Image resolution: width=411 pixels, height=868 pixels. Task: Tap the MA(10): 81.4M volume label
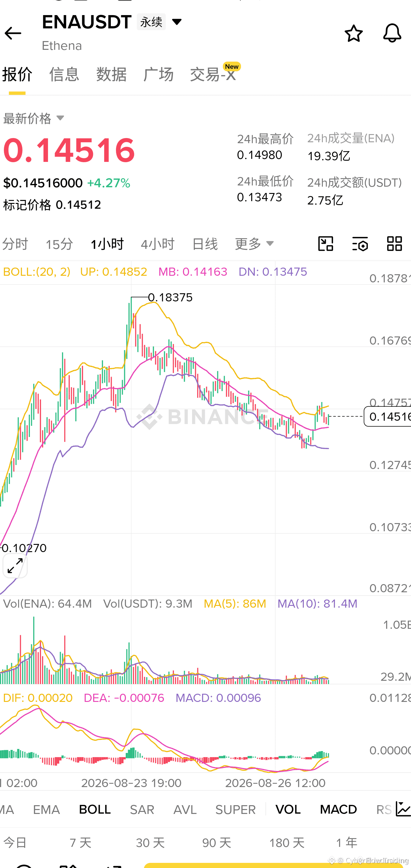point(317,603)
